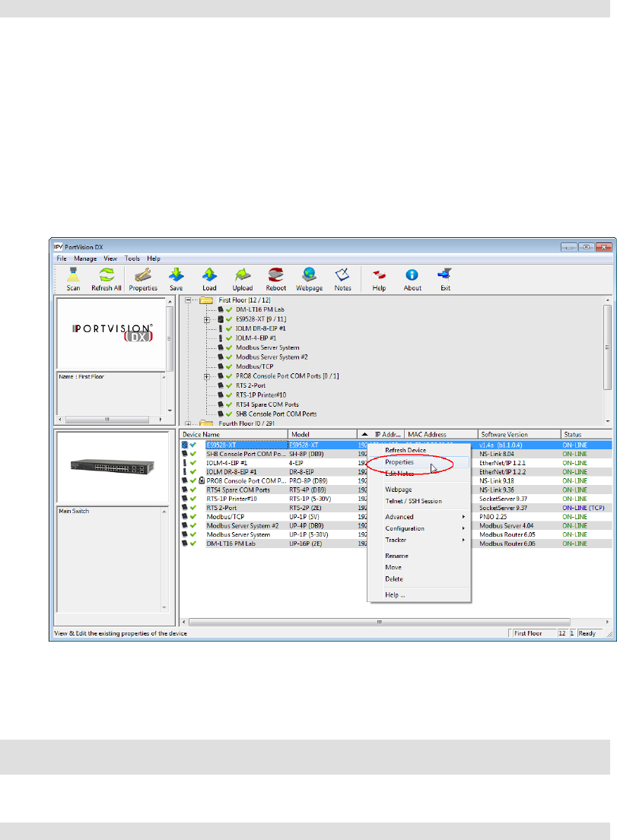
Task: Click the Exit toolbar icon
Action: (x=446, y=279)
